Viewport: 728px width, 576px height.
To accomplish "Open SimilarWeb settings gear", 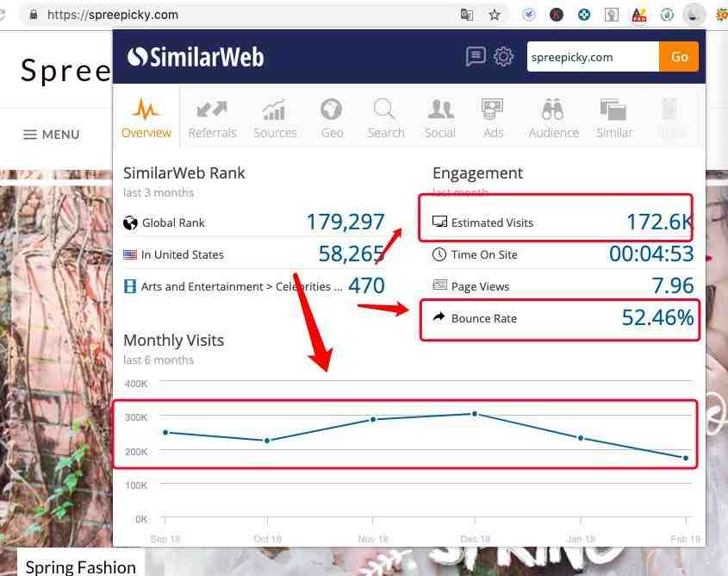I will 503,57.
